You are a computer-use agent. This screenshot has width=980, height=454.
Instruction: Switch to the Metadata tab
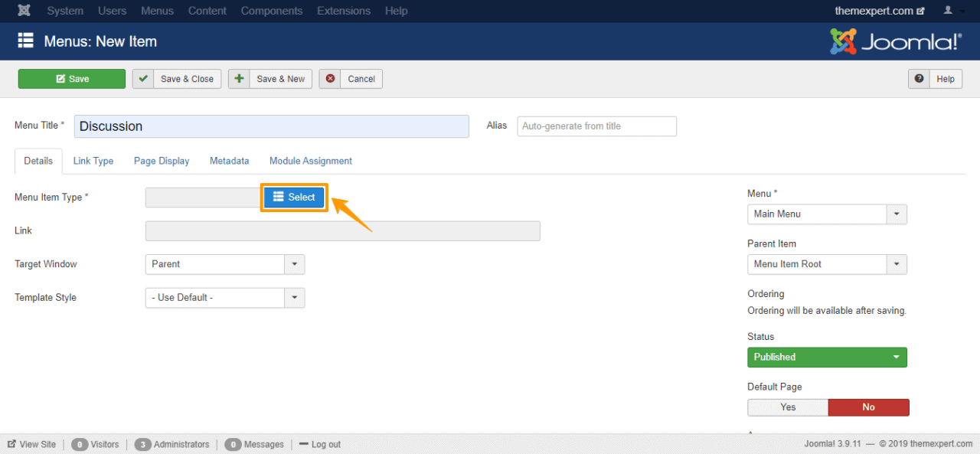pyautogui.click(x=229, y=161)
